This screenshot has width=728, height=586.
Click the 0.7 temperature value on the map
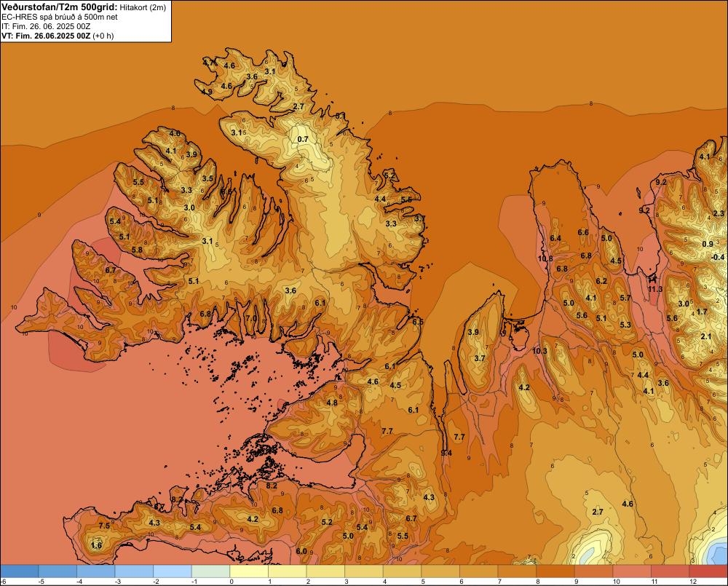click(303, 139)
